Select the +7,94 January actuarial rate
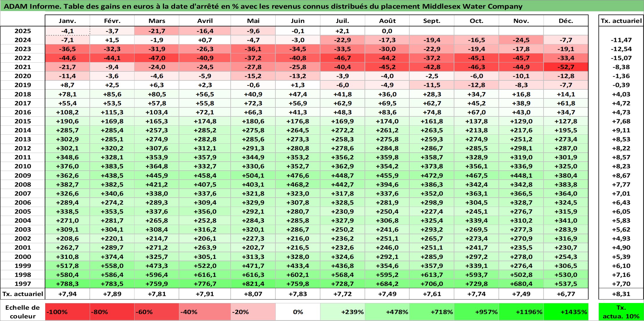This screenshot has height=321, width=644. tap(67, 294)
